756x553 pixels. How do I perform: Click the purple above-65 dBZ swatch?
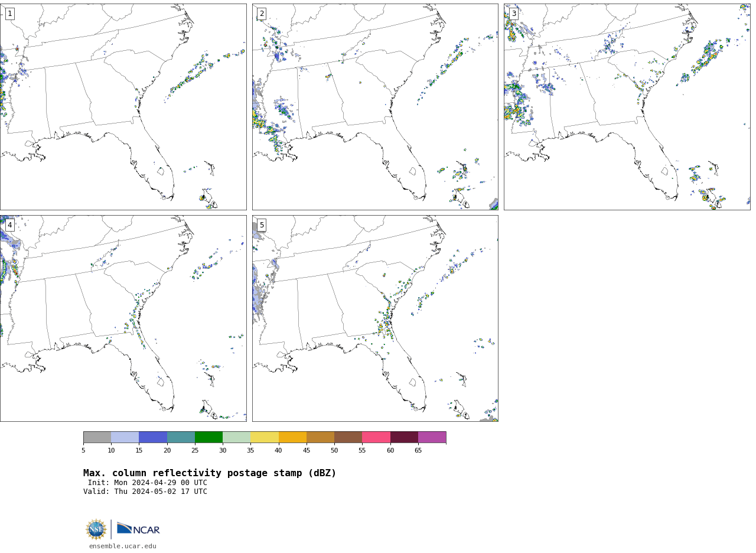(x=432, y=437)
